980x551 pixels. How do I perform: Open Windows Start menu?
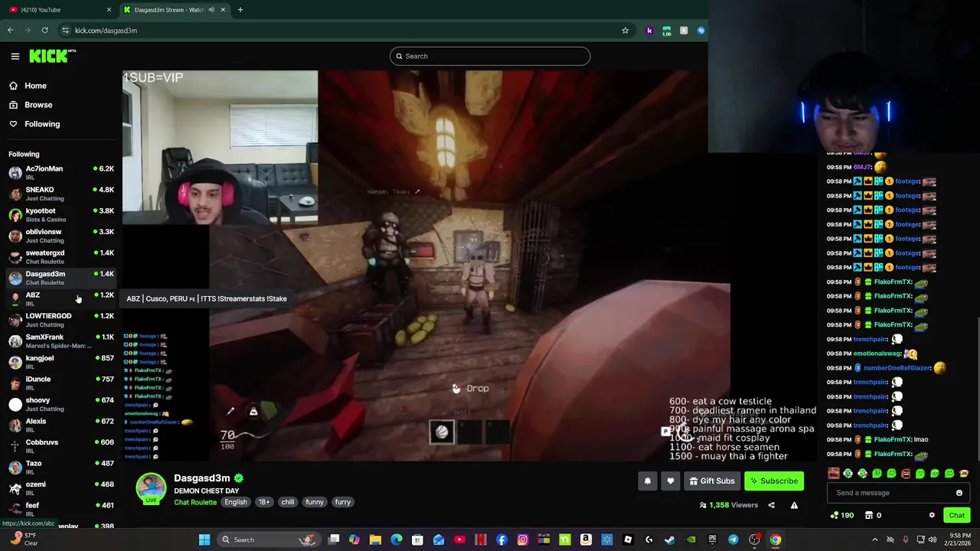pyautogui.click(x=204, y=540)
